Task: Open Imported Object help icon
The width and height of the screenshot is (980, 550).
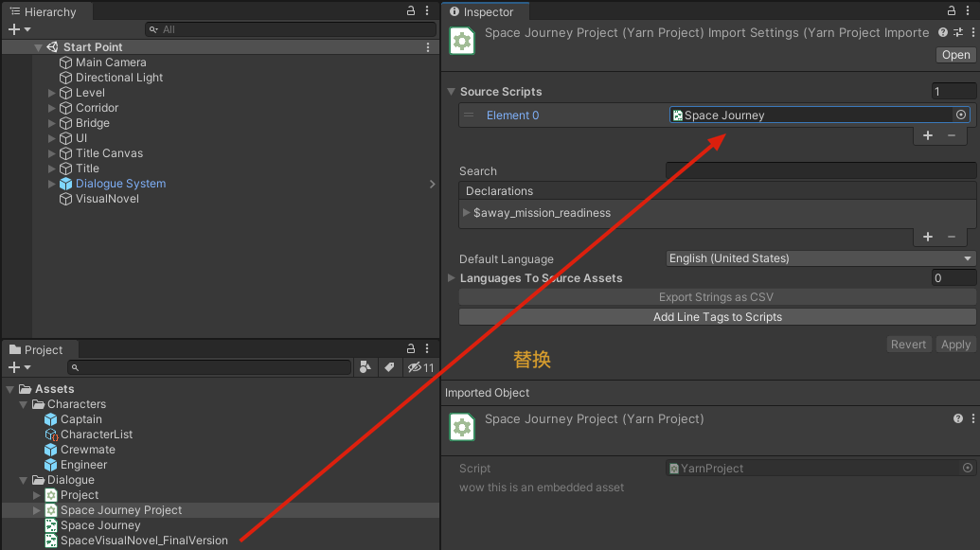Action: pos(957,418)
